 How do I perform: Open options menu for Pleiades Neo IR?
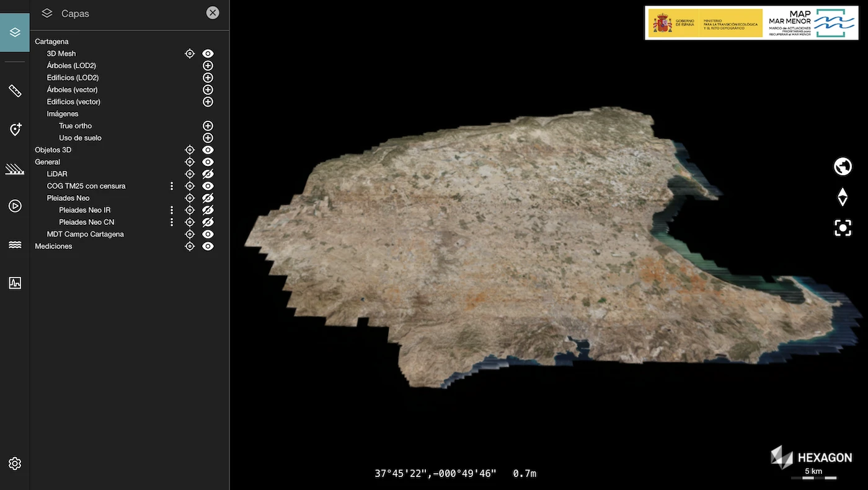172,210
